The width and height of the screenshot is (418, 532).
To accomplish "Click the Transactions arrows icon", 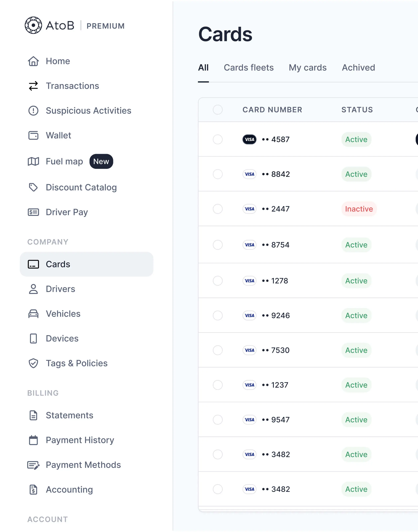I will click(33, 86).
